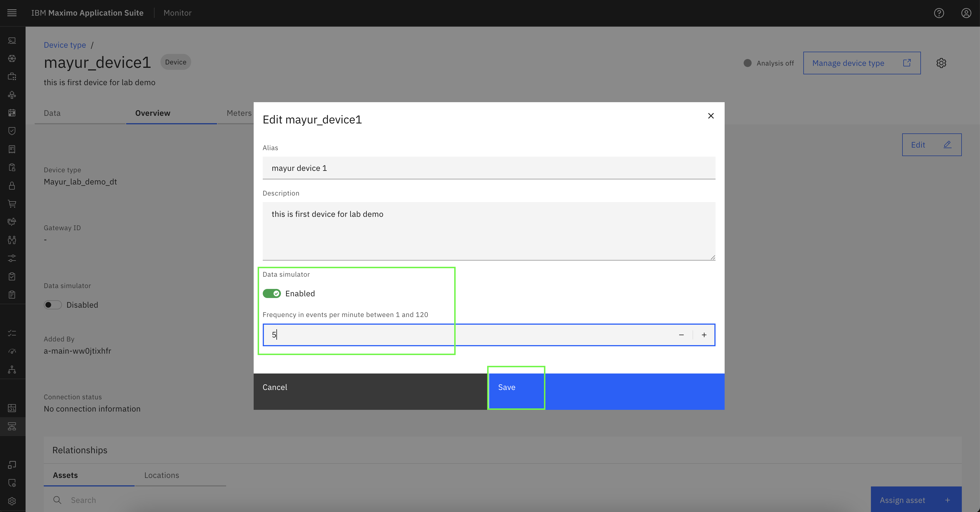
Task: Save the device edits
Action: [606, 391]
